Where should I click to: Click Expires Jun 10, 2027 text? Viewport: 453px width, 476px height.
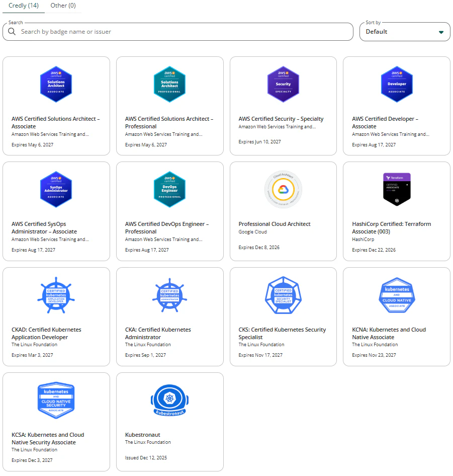(260, 142)
